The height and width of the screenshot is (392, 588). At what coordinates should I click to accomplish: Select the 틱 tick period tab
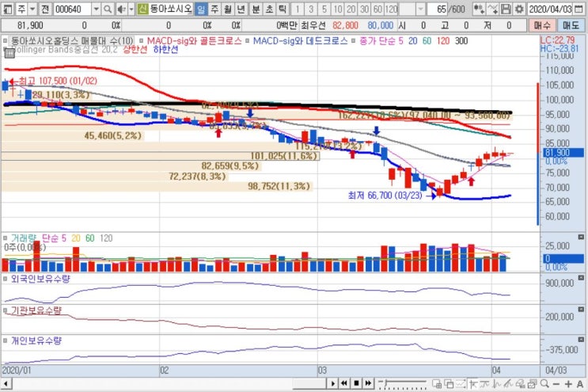283,9
